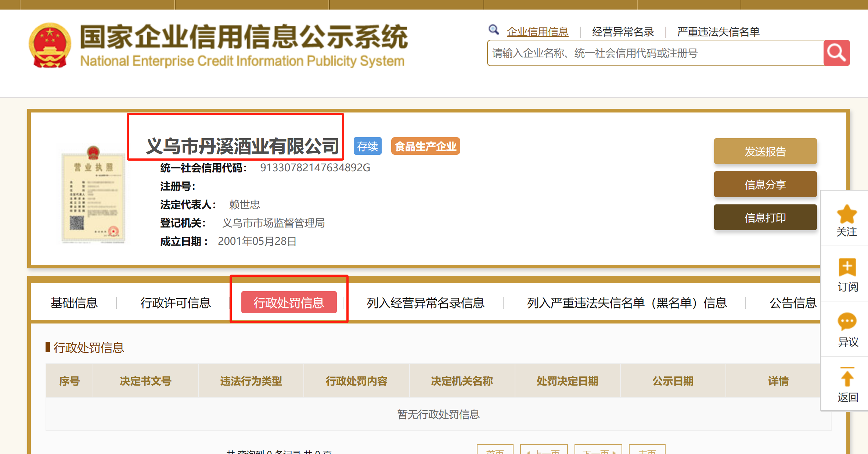Open the business license thumbnail
Screen dimensions: 868x454
(93, 194)
